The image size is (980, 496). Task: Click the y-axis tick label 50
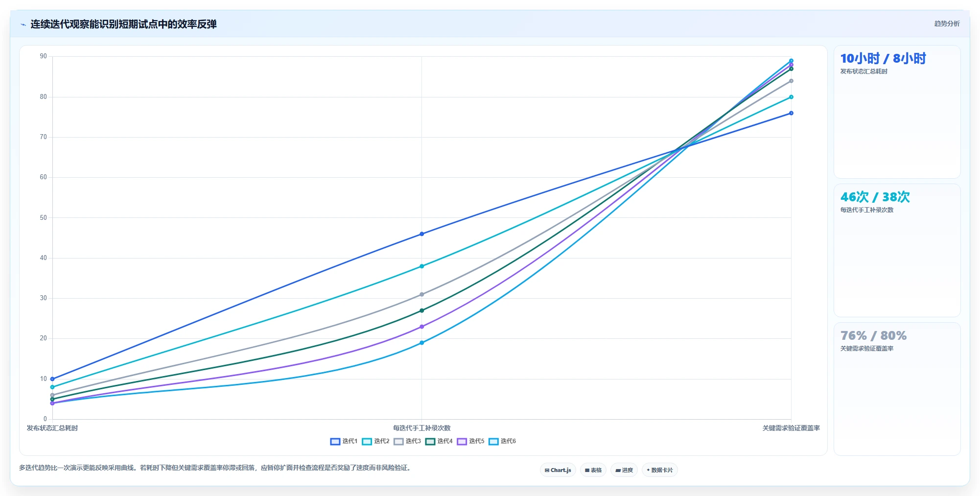coord(44,217)
